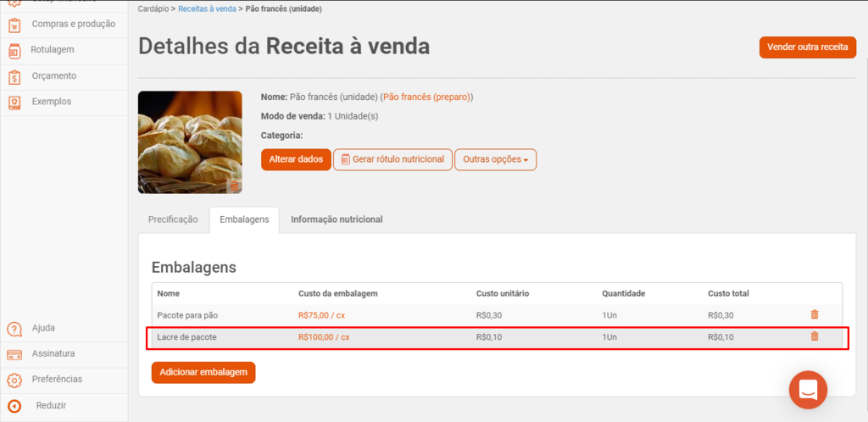Open the Pão francês (preparo) link
The image size is (868, 422).
click(427, 97)
